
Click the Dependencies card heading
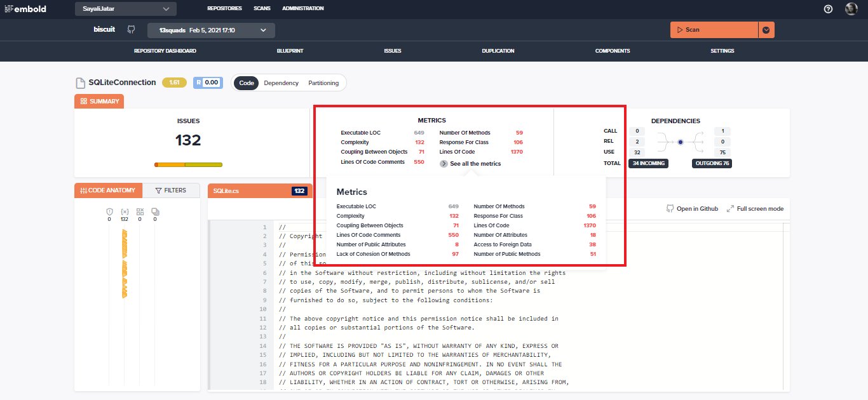click(675, 121)
